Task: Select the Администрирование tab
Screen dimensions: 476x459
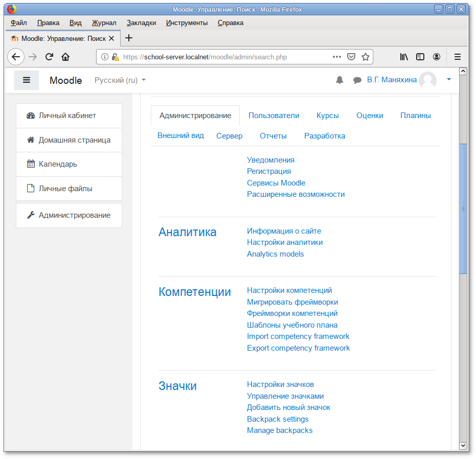Action: click(195, 116)
